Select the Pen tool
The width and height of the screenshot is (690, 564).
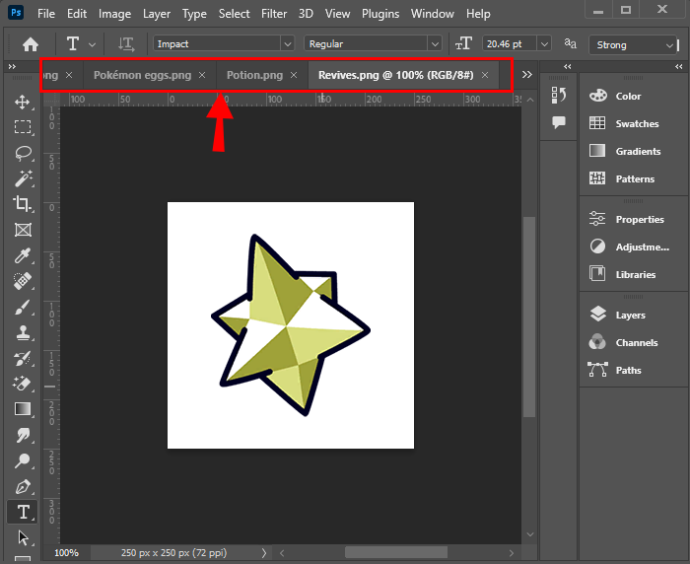click(x=23, y=487)
